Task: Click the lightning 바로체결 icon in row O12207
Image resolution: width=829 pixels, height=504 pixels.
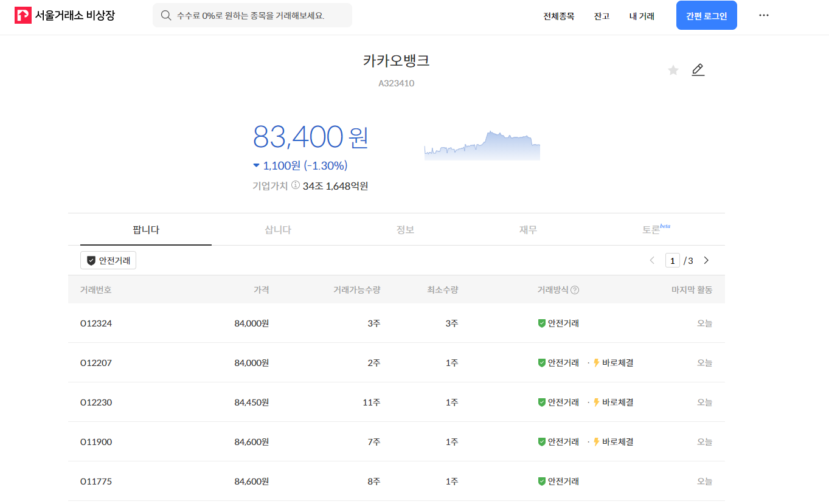Action: pyautogui.click(x=596, y=363)
